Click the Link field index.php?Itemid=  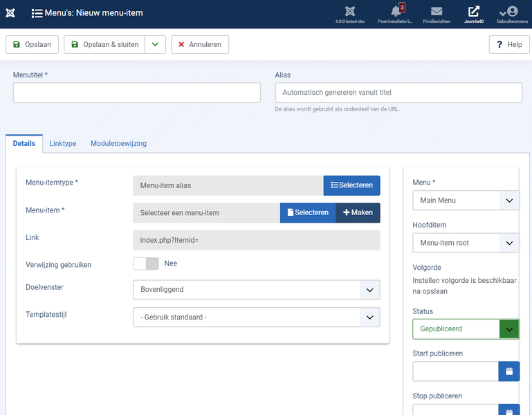[x=257, y=240]
